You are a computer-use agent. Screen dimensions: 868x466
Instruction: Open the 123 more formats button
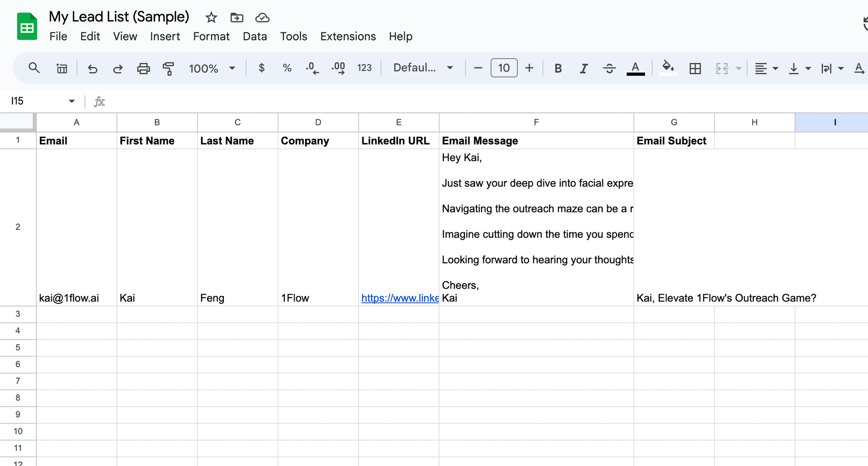364,68
